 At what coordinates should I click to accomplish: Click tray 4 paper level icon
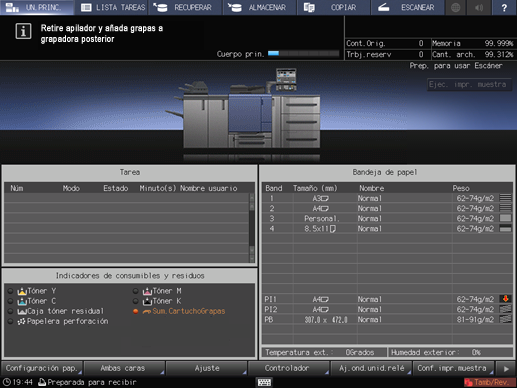[505, 228]
